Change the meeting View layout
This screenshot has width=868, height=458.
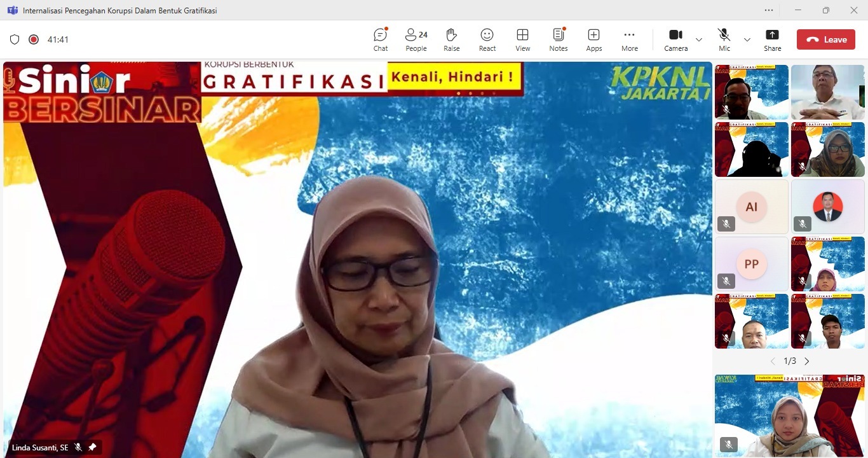point(523,39)
